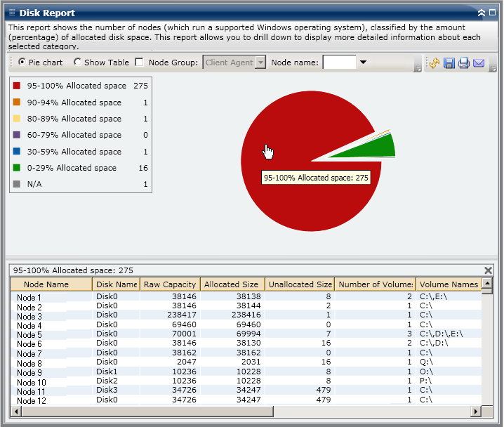Sort by Raw Capacity column header
The width and height of the screenshot is (504, 427).
(x=170, y=284)
